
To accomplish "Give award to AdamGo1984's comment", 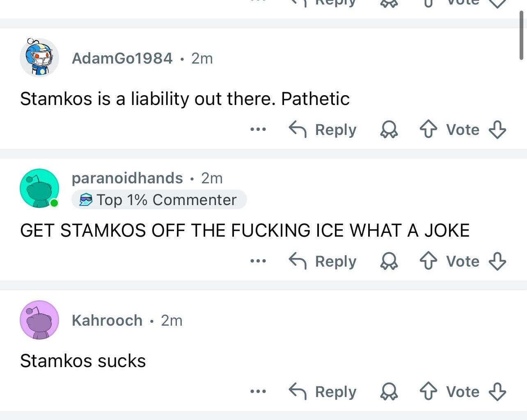I will [x=389, y=130].
